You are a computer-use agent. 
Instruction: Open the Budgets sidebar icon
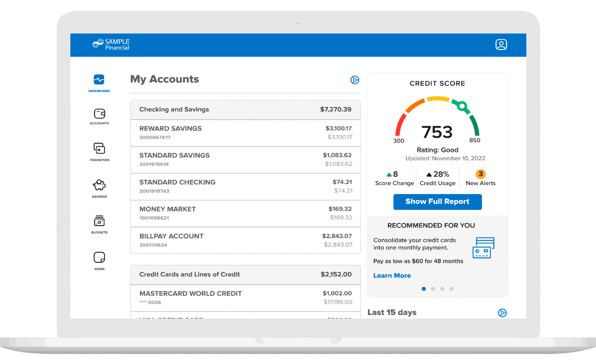tap(99, 221)
